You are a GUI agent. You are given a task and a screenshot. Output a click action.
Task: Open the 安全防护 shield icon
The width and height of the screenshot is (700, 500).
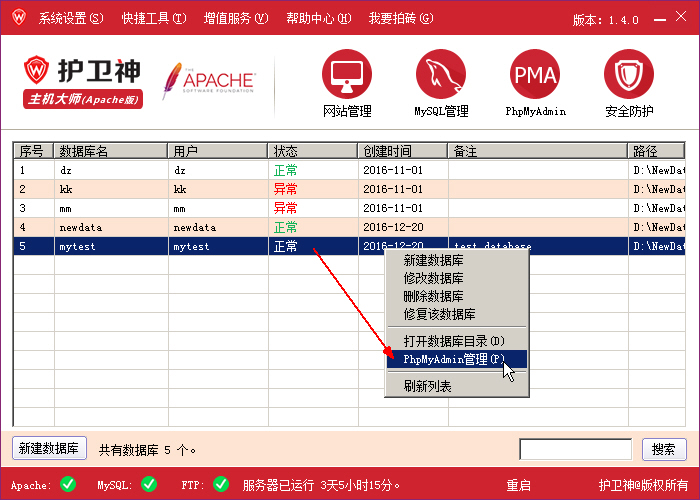629,74
